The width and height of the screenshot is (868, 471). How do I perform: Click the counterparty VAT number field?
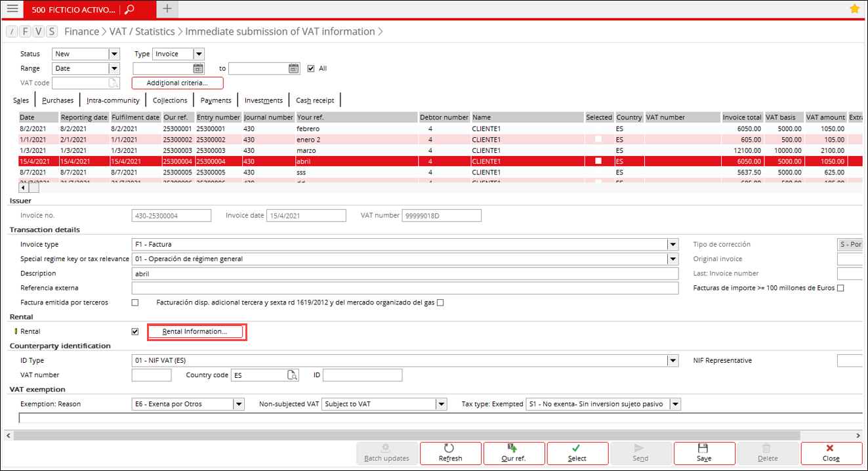click(x=152, y=375)
